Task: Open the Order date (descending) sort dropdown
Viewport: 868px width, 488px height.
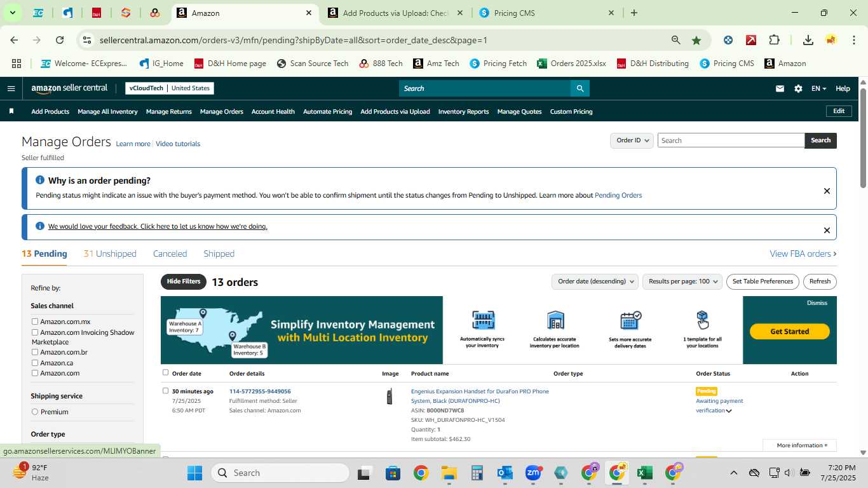Action: coord(595,281)
